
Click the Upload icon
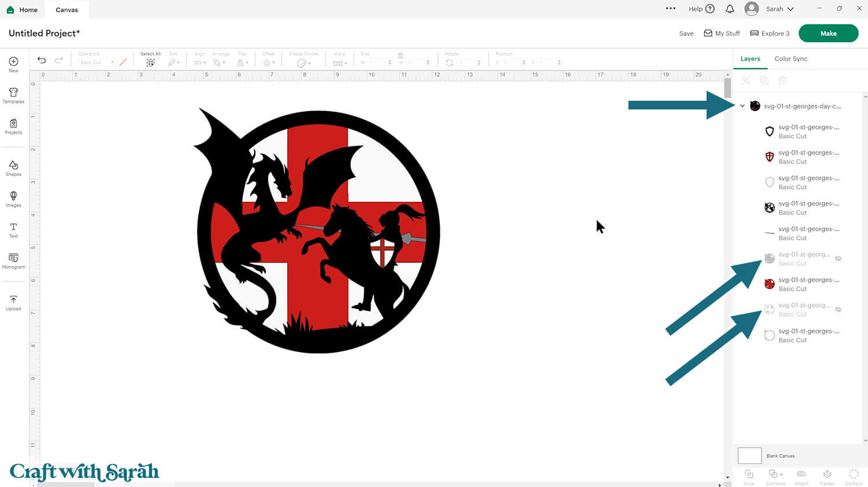click(x=13, y=299)
